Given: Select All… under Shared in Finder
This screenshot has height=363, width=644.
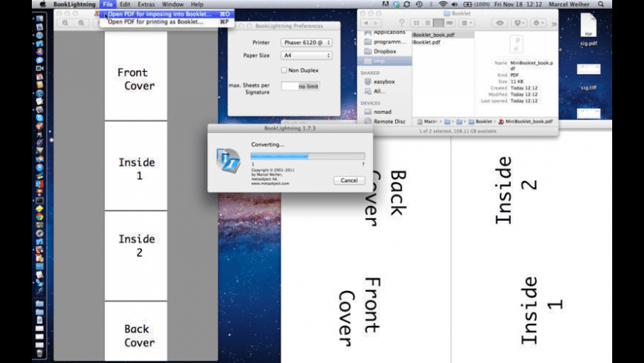Looking at the screenshot, I should 385,91.
